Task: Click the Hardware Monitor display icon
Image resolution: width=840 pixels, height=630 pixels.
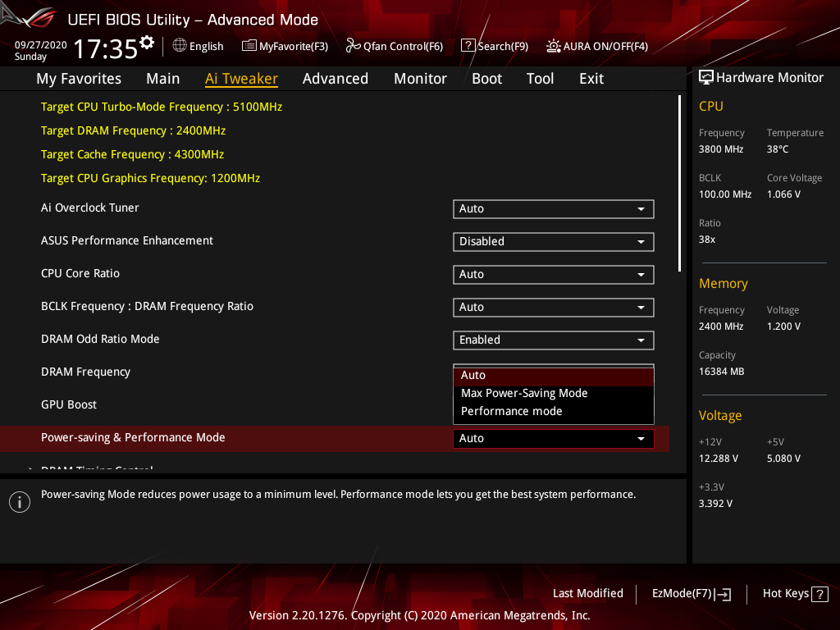Action: (x=706, y=77)
